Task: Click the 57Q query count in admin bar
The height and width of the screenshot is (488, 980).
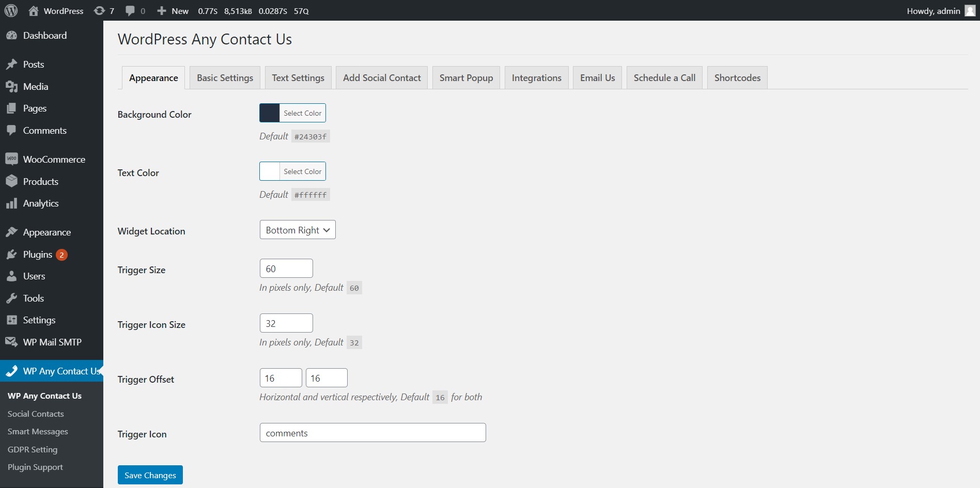Action: pyautogui.click(x=301, y=11)
